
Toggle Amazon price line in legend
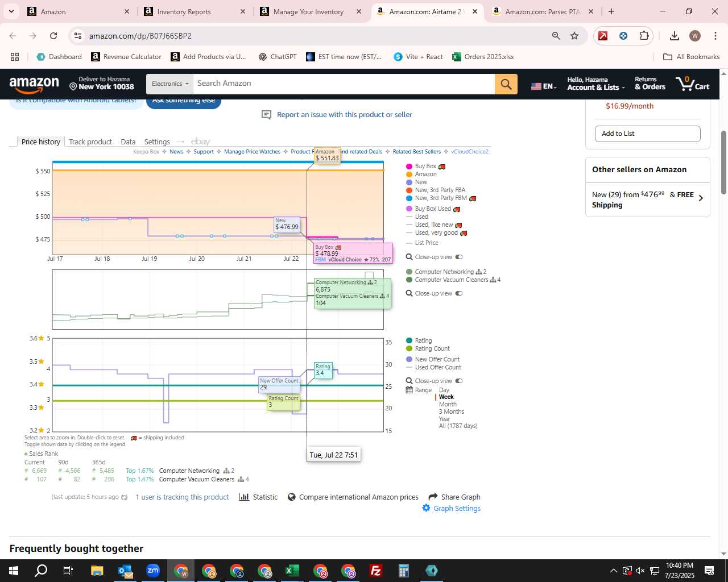(421, 174)
